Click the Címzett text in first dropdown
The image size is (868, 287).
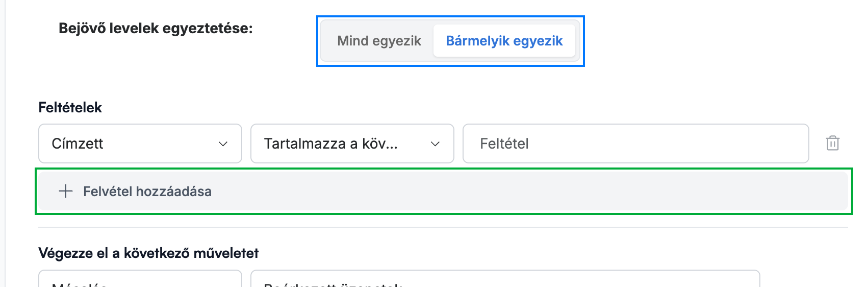point(78,143)
